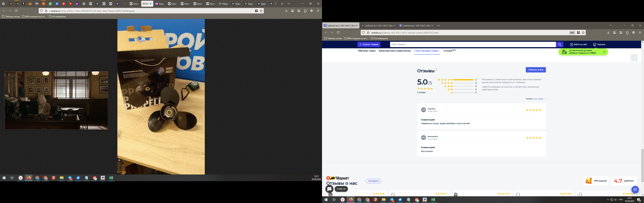Click the Оставить review button

[373, 181]
